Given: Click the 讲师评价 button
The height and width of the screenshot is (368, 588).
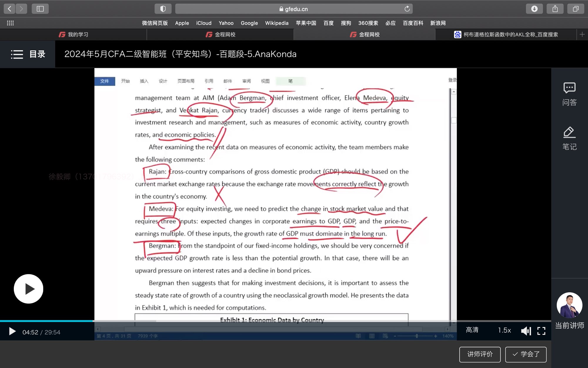Looking at the screenshot, I should (480, 354).
